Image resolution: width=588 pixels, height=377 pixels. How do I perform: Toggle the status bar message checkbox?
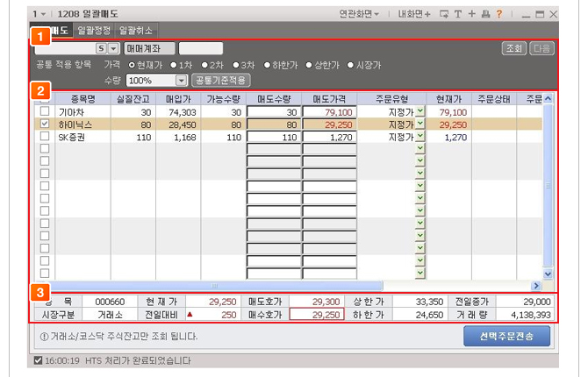[38, 360]
